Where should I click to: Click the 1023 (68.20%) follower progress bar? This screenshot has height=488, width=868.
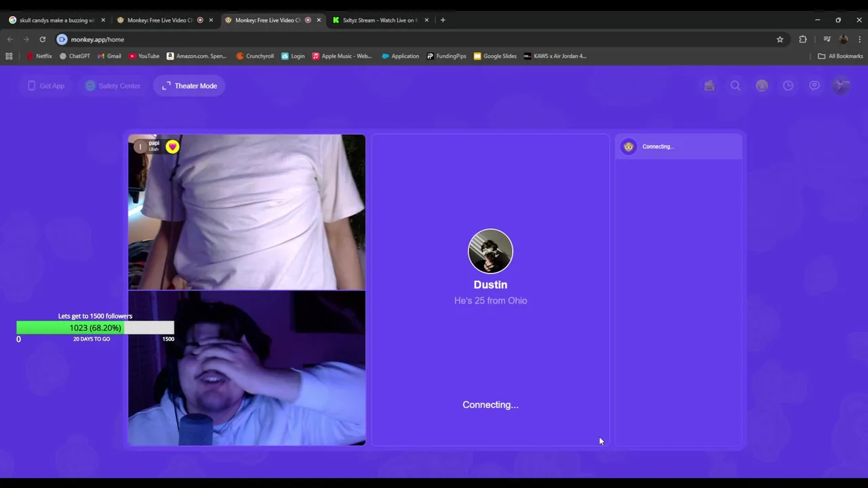coord(95,328)
